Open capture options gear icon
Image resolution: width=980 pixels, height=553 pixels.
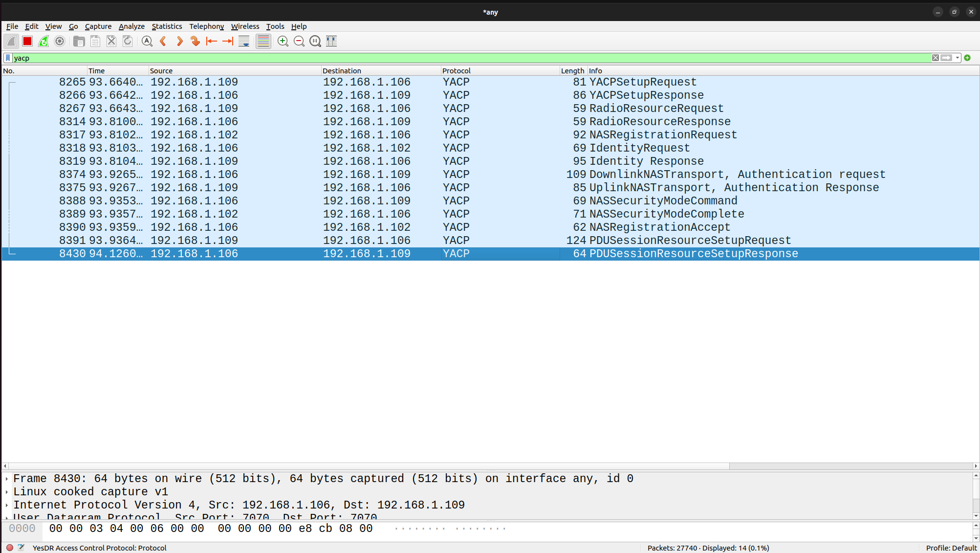coord(60,42)
